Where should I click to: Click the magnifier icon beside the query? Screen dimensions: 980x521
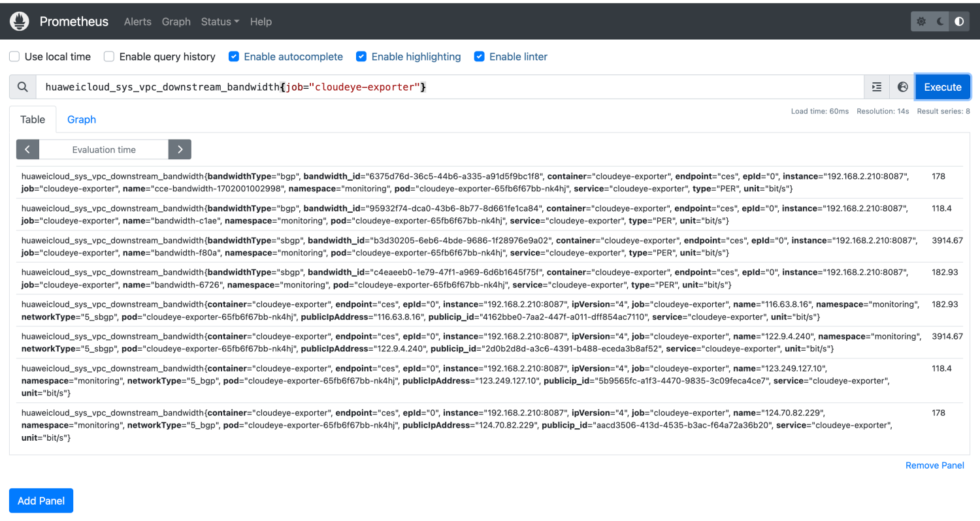(x=23, y=87)
